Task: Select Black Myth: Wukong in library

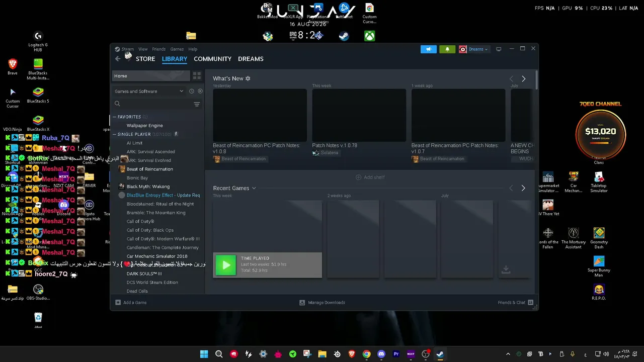Action: tap(148, 187)
